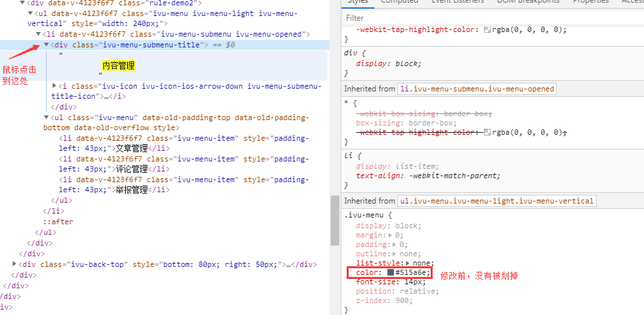Switch to the Event Listeners tab
Image resolution: width=644 pixels, height=315 pixels.
[457, 1]
